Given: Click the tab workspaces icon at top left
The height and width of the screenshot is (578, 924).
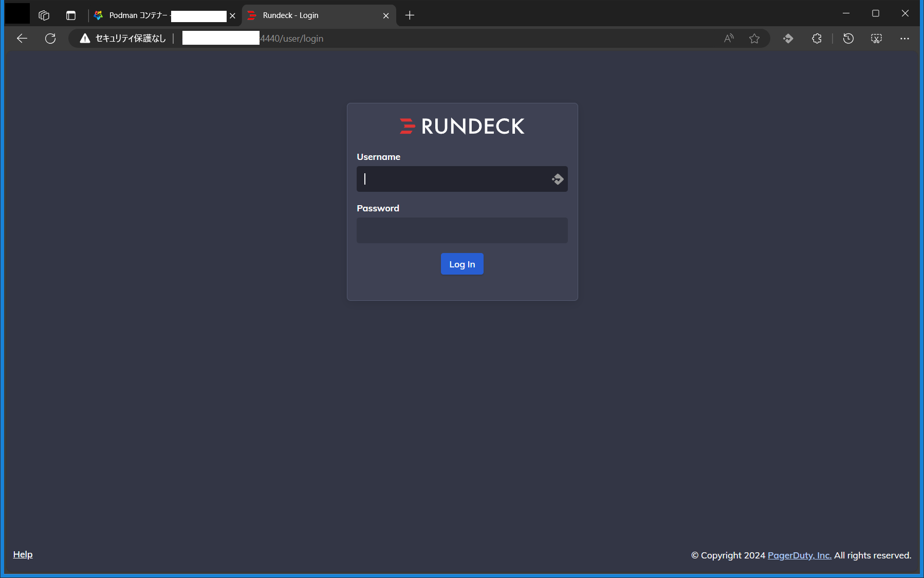Looking at the screenshot, I should coord(44,15).
